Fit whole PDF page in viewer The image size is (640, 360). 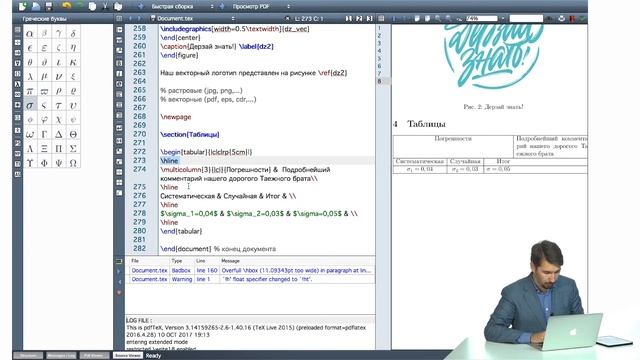click(427, 18)
